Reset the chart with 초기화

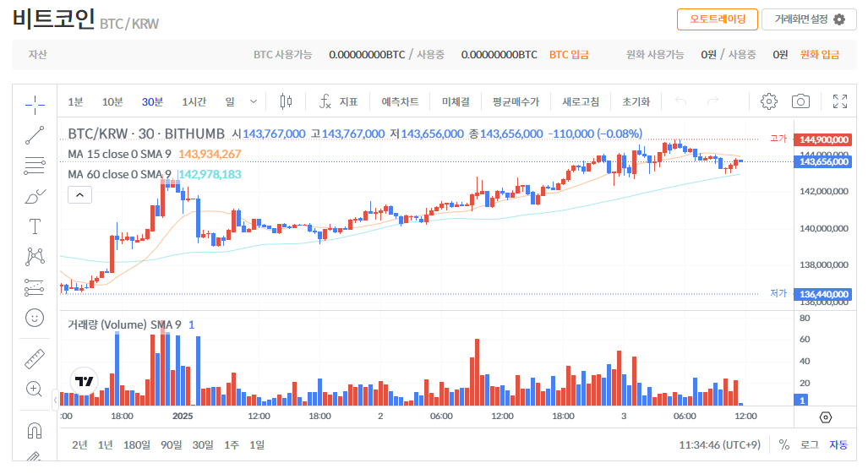pos(636,101)
